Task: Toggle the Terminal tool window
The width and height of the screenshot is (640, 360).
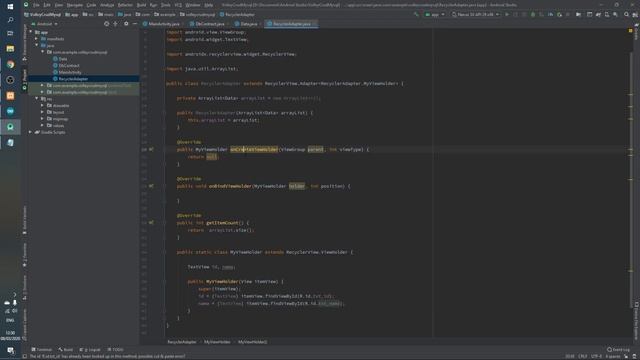Action: (x=42, y=350)
